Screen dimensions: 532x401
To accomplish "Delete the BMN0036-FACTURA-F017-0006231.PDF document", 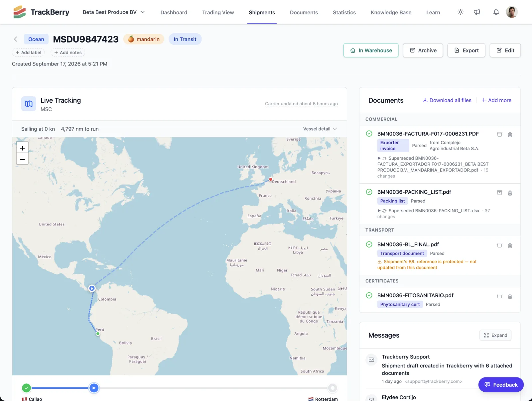I will coord(510,135).
